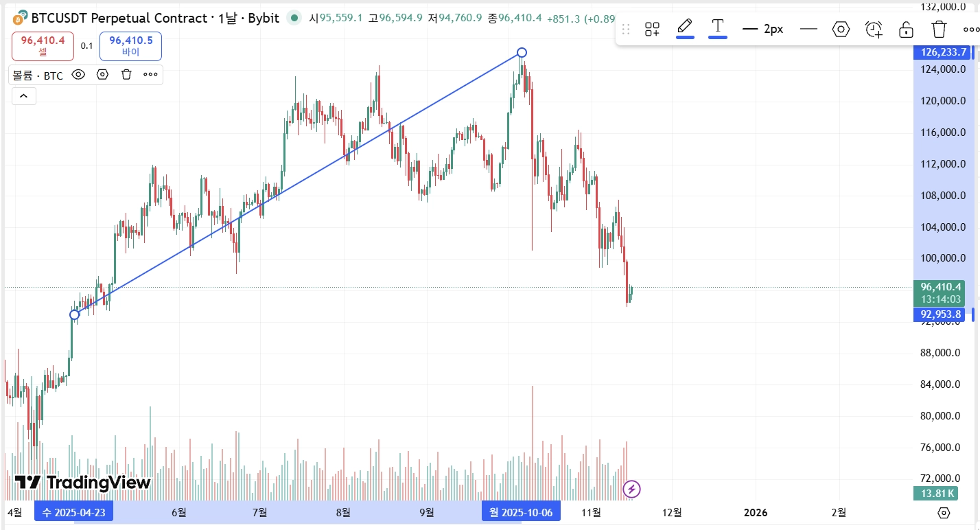Open the line style dropdown
This screenshot has height=530, width=980.
tap(808, 29)
